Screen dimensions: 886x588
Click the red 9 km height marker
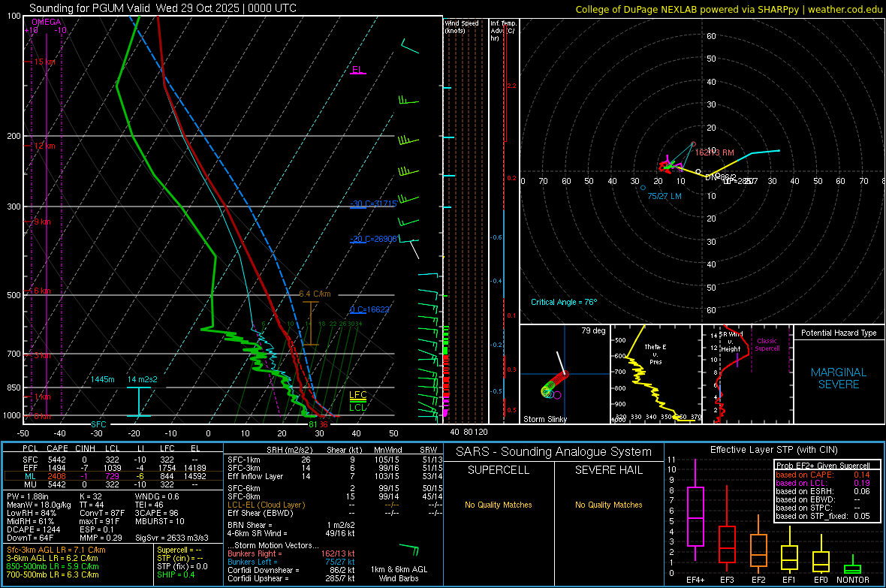[x=42, y=222]
